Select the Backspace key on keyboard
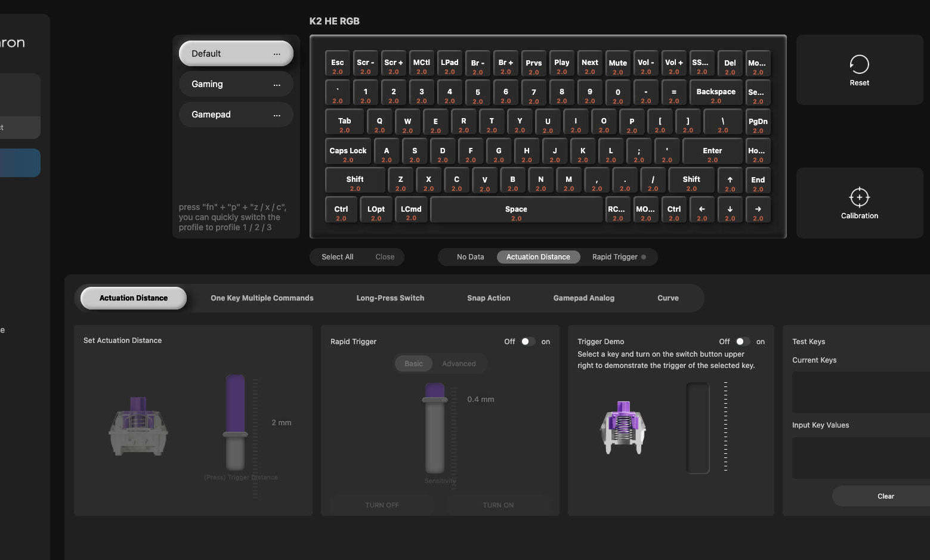This screenshot has width=930, height=560. [716, 94]
